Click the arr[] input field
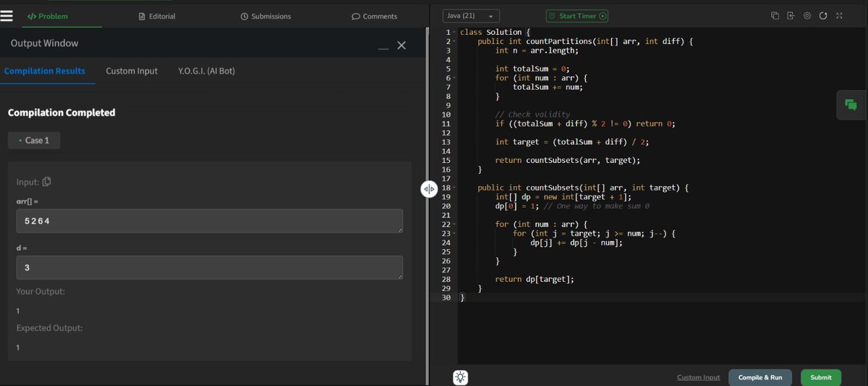 [210, 221]
